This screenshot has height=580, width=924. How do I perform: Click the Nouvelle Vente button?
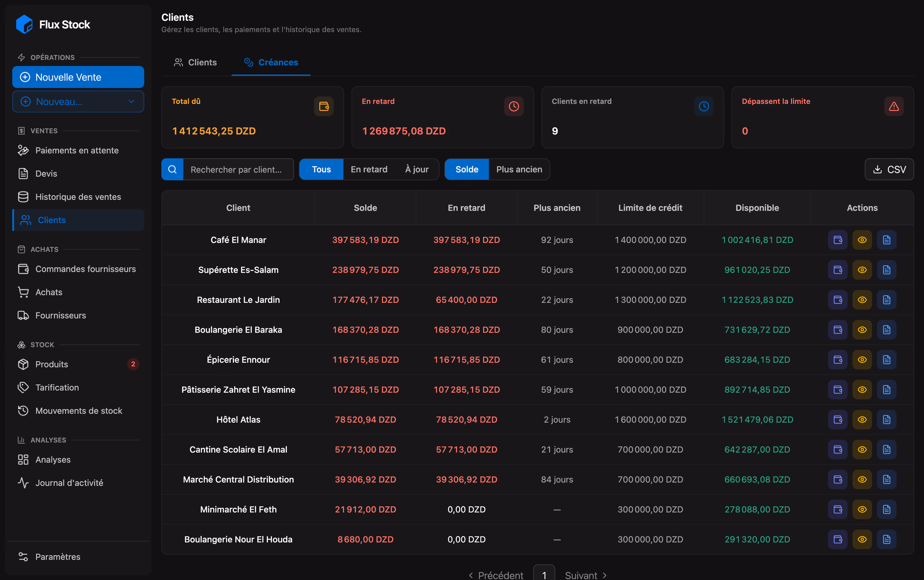[x=78, y=77]
